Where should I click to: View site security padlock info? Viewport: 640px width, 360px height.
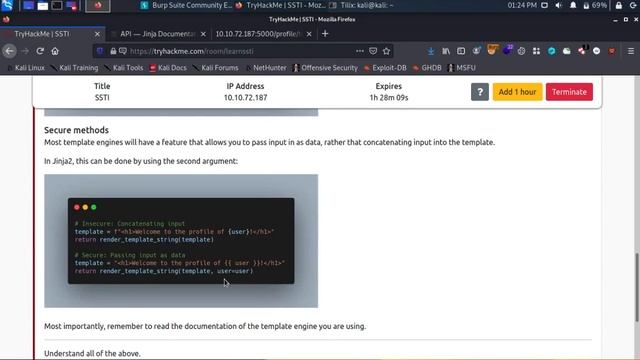pos(113,51)
